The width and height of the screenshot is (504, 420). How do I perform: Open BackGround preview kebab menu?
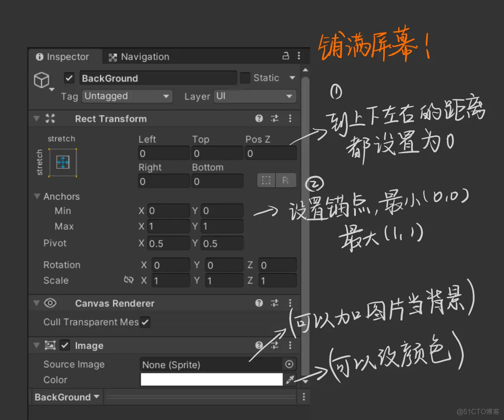click(x=304, y=397)
